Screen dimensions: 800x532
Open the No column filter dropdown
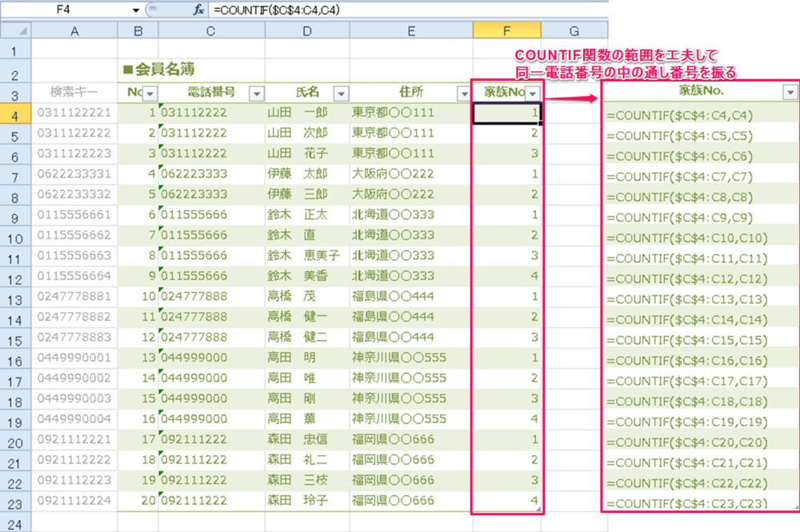(149, 94)
